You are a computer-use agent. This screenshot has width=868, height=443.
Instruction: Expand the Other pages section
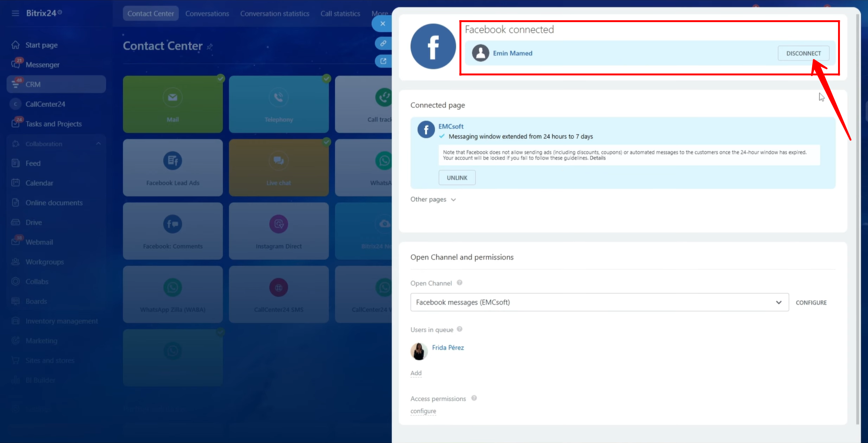(433, 199)
